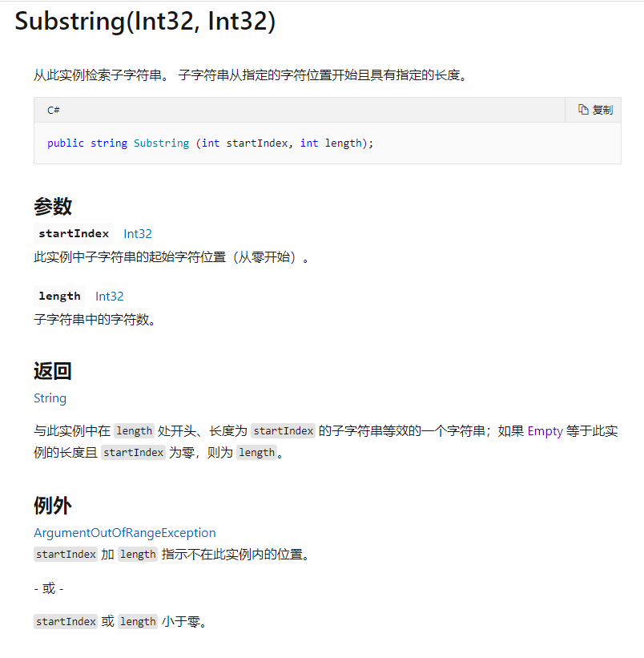The width and height of the screenshot is (644, 658).
Task: Open the String return type link
Action: coord(50,398)
